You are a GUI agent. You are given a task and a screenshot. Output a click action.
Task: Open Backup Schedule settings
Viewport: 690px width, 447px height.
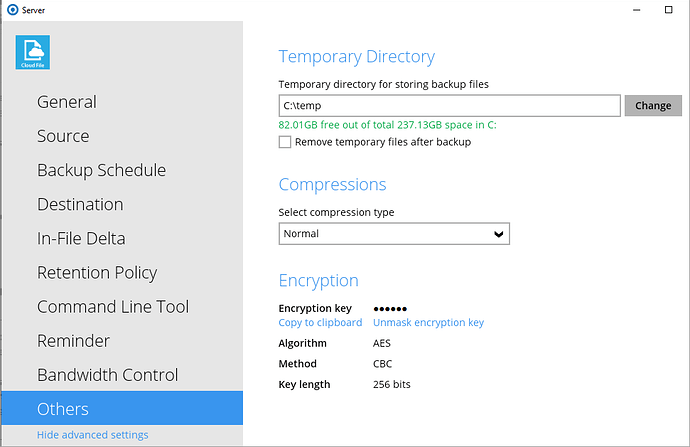pyautogui.click(x=101, y=170)
